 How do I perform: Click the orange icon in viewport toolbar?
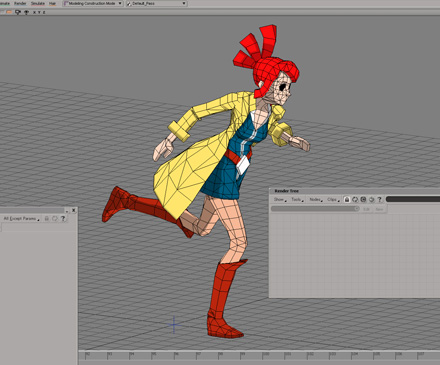coord(9,12)
